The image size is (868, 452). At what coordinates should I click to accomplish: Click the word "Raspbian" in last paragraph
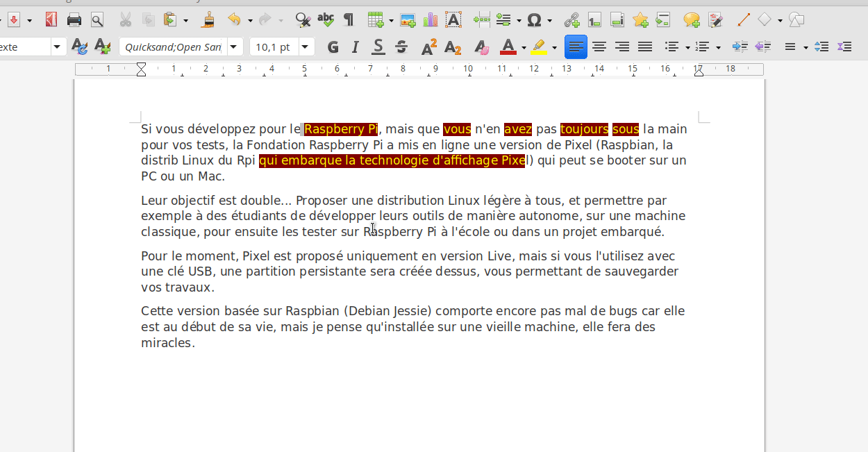tap(312, 311)
